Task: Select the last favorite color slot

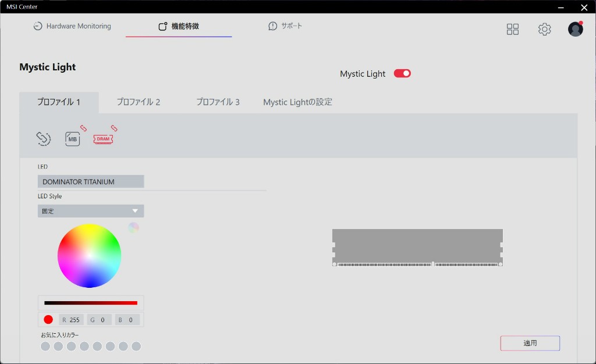Action: (136, 346)
